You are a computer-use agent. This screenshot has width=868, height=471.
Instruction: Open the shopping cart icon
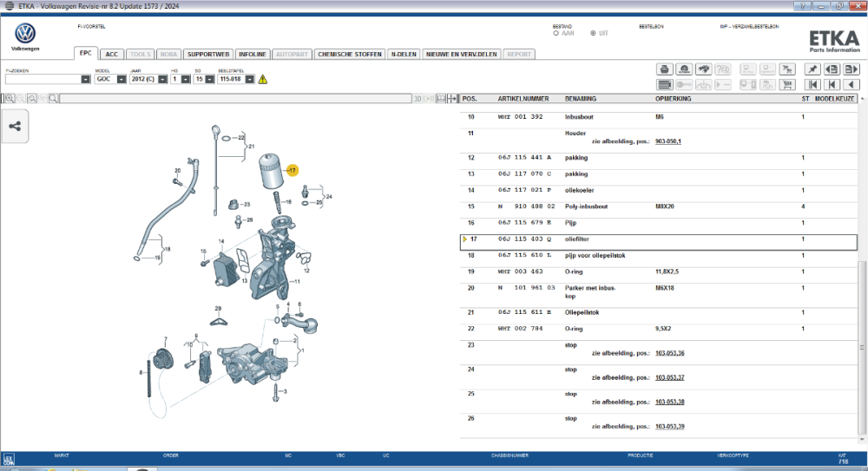pyautogui.click(x=787, y=85)
